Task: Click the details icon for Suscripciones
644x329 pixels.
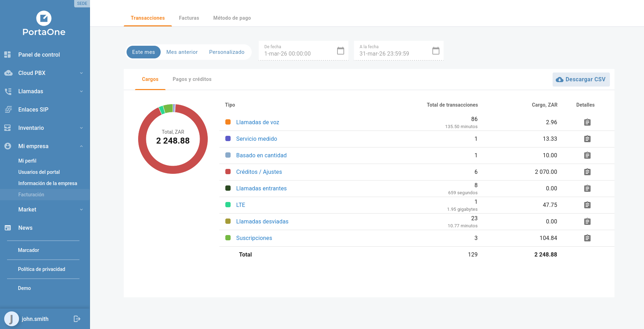Action: click(x=587, y=238)
